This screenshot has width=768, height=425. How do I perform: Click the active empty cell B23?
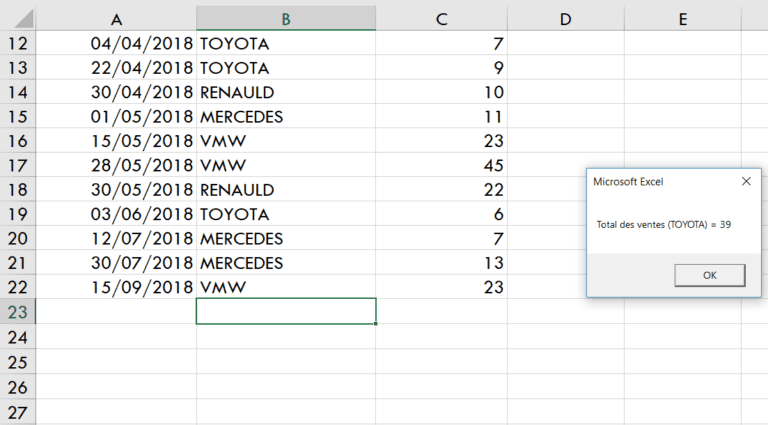[x=286, y=311]
